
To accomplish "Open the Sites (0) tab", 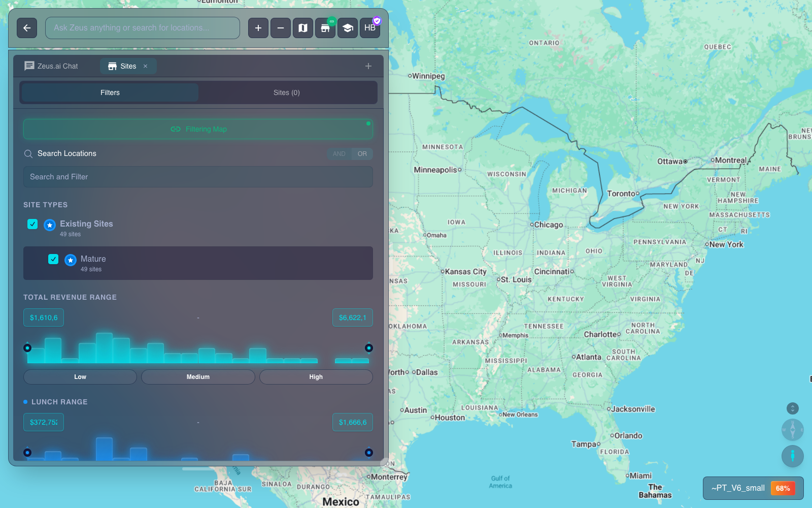I will [x=287, y=92].
